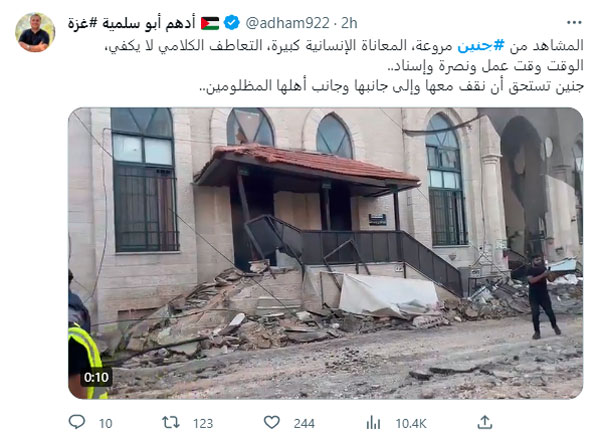Screen dimensions: 600x444
Task: Like the tweet with heart icon
Action: click(272, 423)
